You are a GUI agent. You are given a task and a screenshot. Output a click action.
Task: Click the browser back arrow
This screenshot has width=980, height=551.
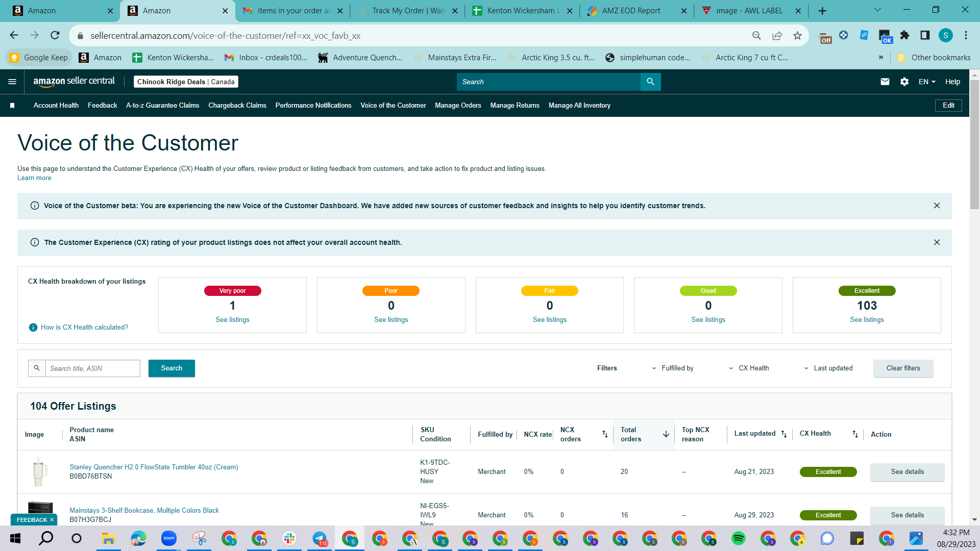(14, 35)
